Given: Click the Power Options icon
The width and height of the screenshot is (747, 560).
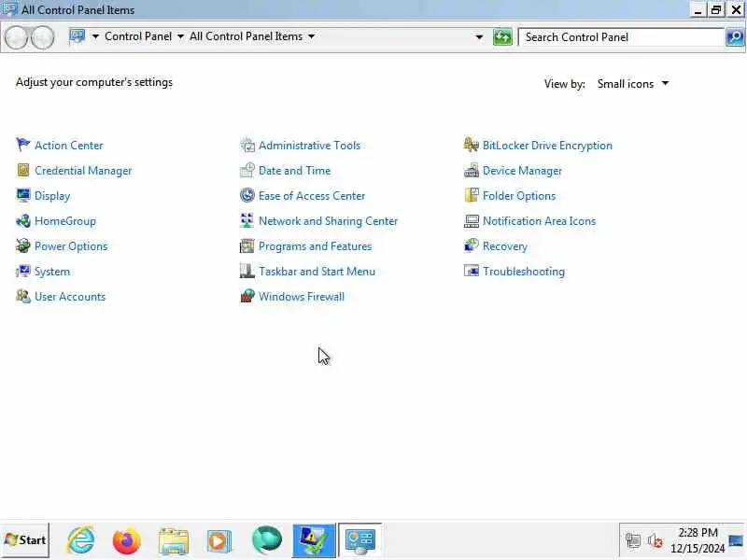Looking at the screenshot, I should 22,245.
